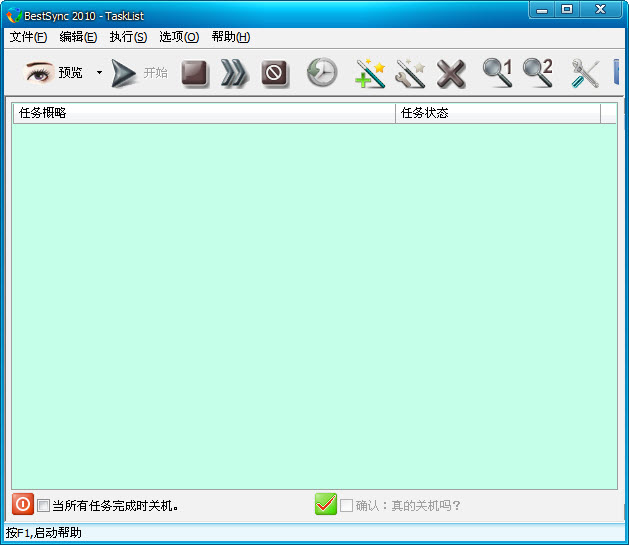Open the 执行(S) menu
This screenshot has width=629, height=545.
coord(128,37)
